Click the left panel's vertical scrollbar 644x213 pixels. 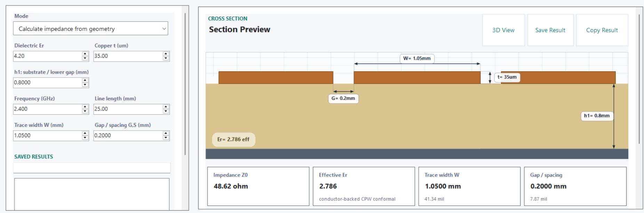tap(185, 84)
